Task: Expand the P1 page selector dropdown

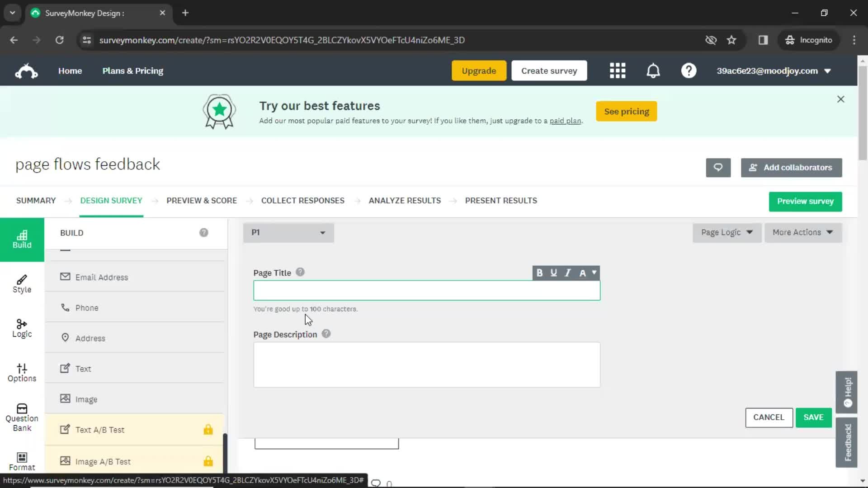Action: tap(288, 233)
